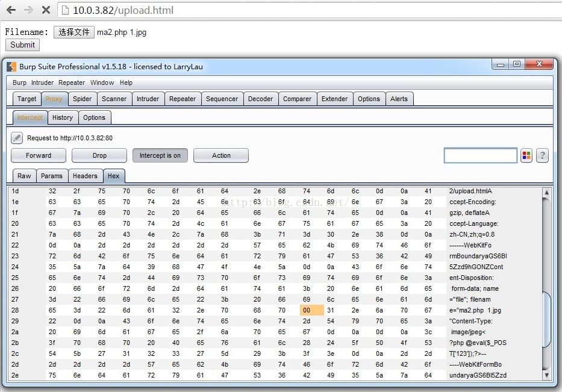The height and width of the screenshot is (392, 562).
Task: Click the Forward button
Action: pyautogui.click(x=39, y=155)
